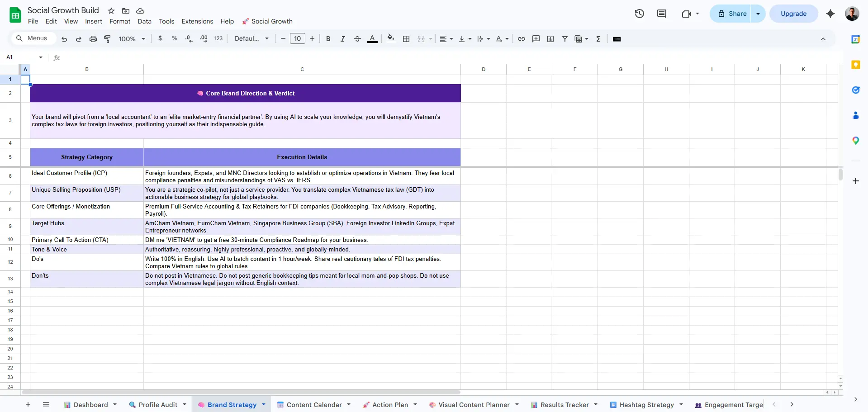Open the Functions sigma menu

598,39
